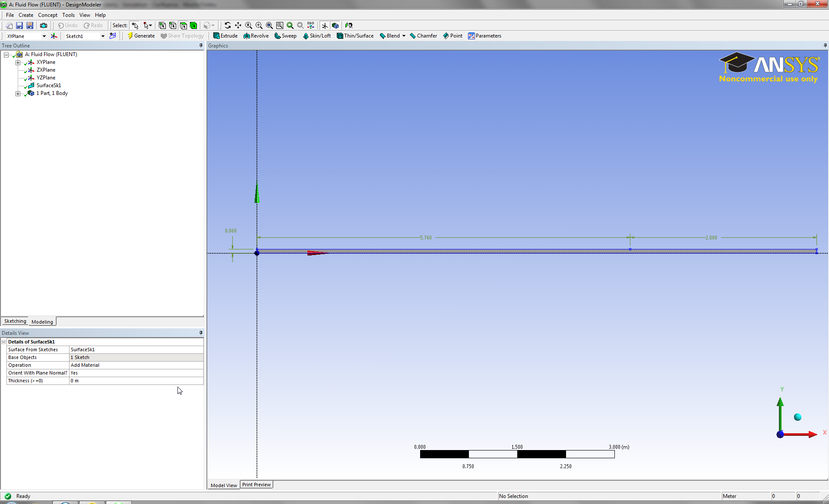Toggle the point/vertex selection filter
This screenshot has width=829, height=504.
[x=162, y=25]
